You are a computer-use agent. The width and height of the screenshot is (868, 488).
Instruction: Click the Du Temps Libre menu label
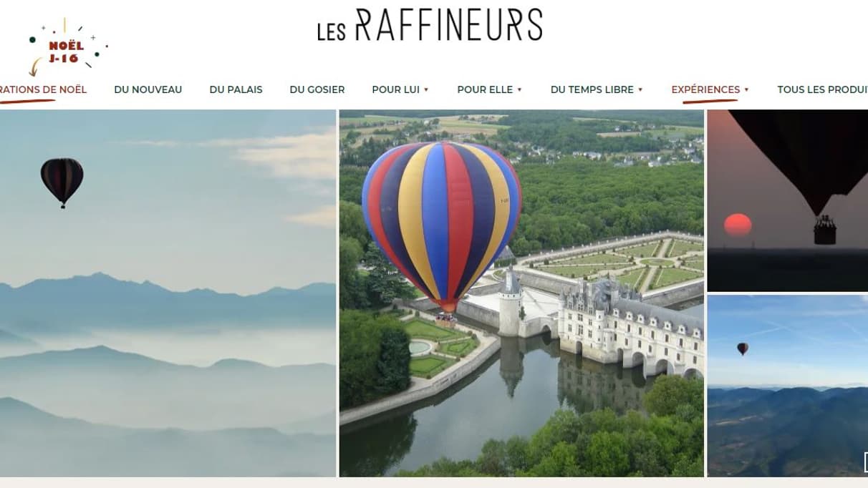pyautogui.click(x=592, y=89)
